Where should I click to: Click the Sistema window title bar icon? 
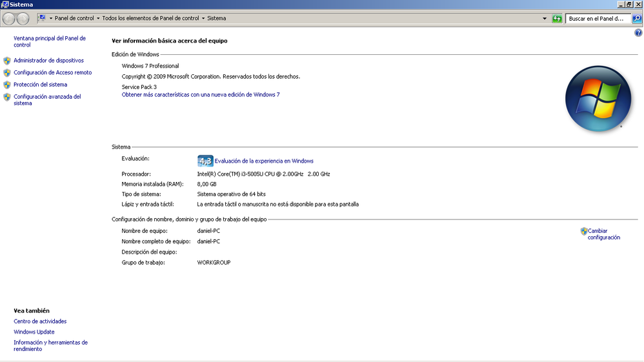pos(5,5)
